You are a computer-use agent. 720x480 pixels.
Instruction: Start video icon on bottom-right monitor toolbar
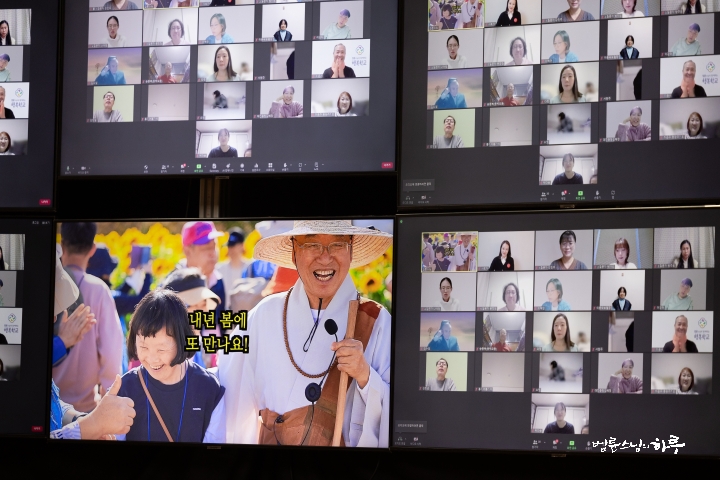coord(416,439)
